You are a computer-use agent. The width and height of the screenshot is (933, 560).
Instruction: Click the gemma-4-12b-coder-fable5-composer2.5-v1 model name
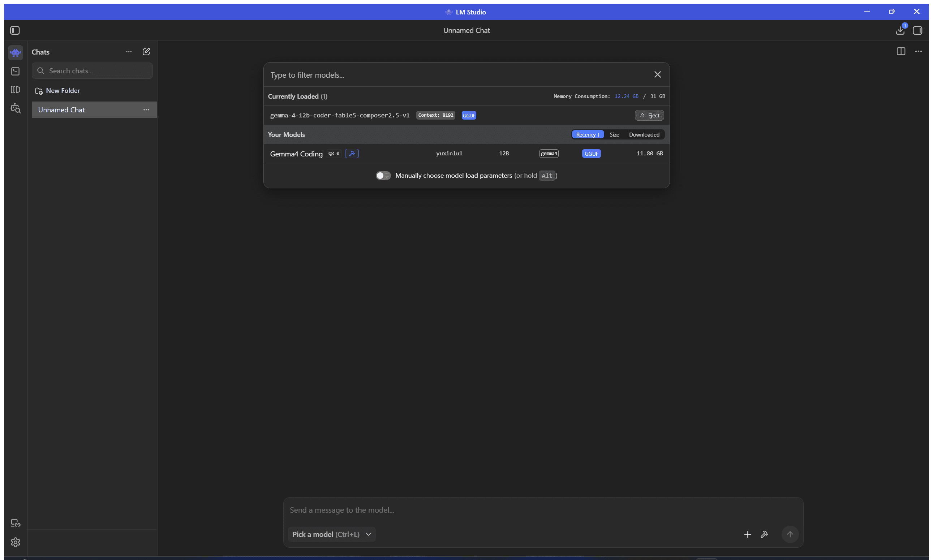tap(340, 116)
